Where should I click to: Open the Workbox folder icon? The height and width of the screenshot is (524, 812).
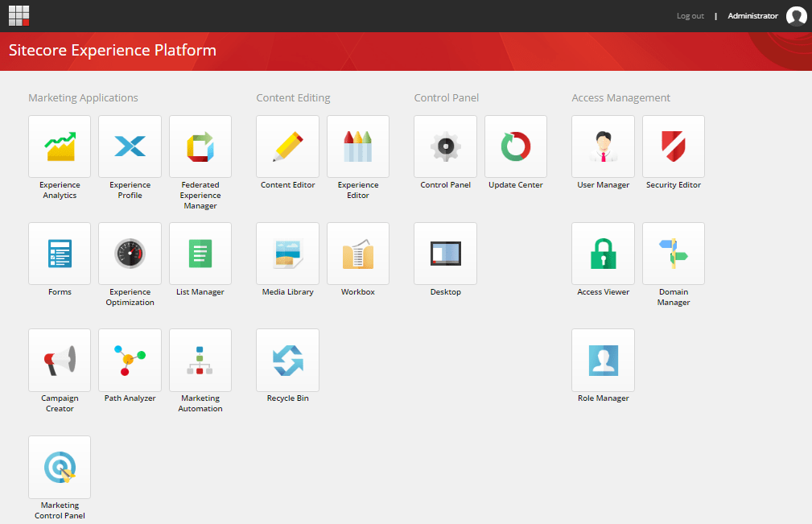coord(358,254)
